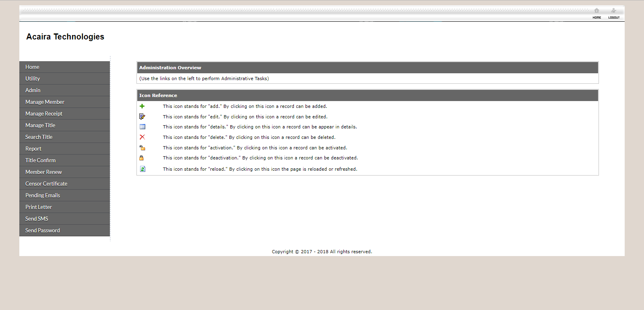
Task: Open Manage Receipt from the sidebar
Action: tap(44, 114)
